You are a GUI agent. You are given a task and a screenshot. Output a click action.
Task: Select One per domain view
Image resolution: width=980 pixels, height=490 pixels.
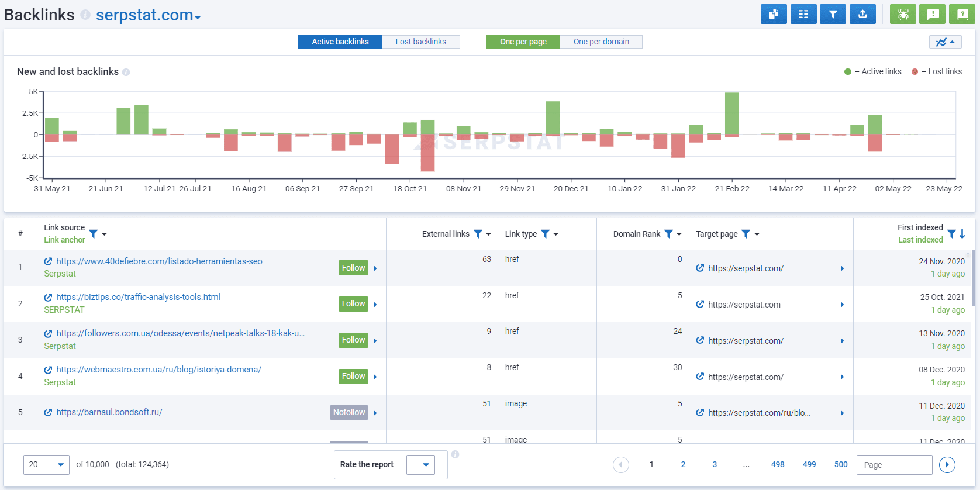point(601,42)
